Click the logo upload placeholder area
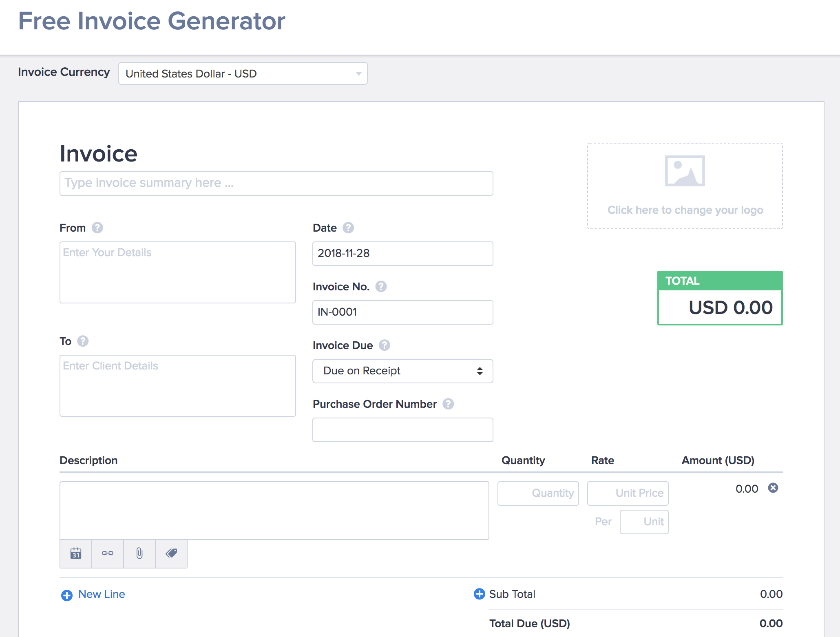Image resolution: width=840 pixels, height=637 pixels. 685,186
